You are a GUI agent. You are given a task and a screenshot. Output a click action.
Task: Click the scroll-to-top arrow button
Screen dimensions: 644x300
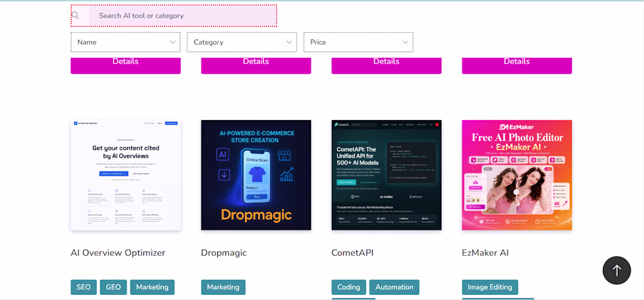616,271
